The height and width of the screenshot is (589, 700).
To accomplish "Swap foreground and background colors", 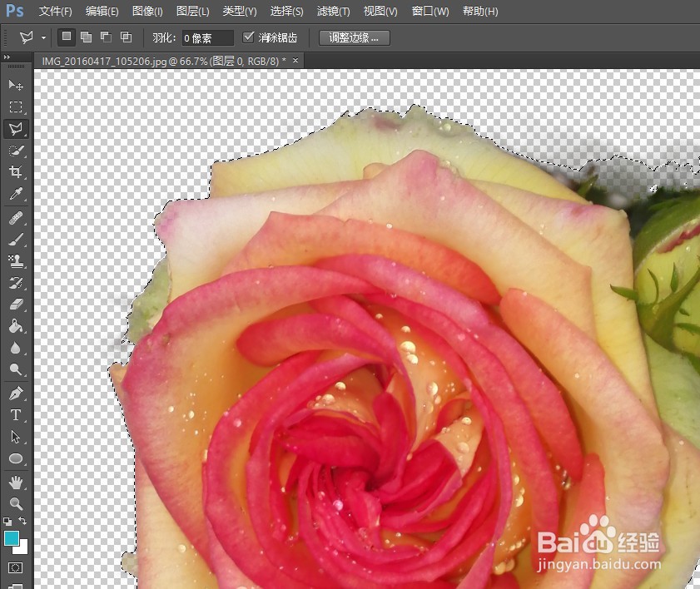I will click(x=22, y=521).
